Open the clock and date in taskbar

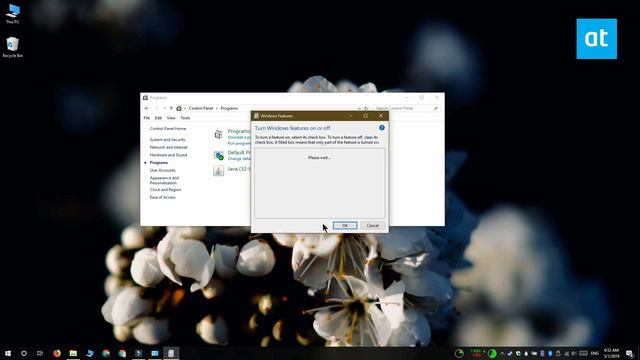coord(611,353)
